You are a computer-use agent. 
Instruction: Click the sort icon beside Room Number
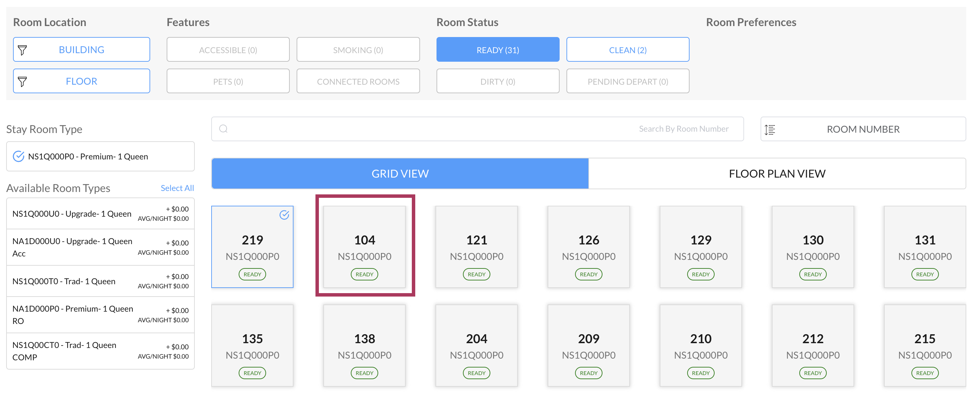coord(769,130)
